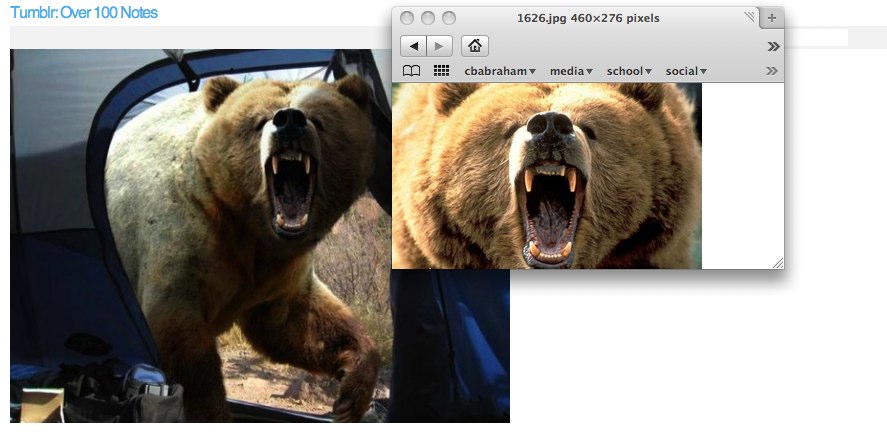Screen dimensions: 887x438
Task: Minimize the Safari image window
Action: (428, 18)
